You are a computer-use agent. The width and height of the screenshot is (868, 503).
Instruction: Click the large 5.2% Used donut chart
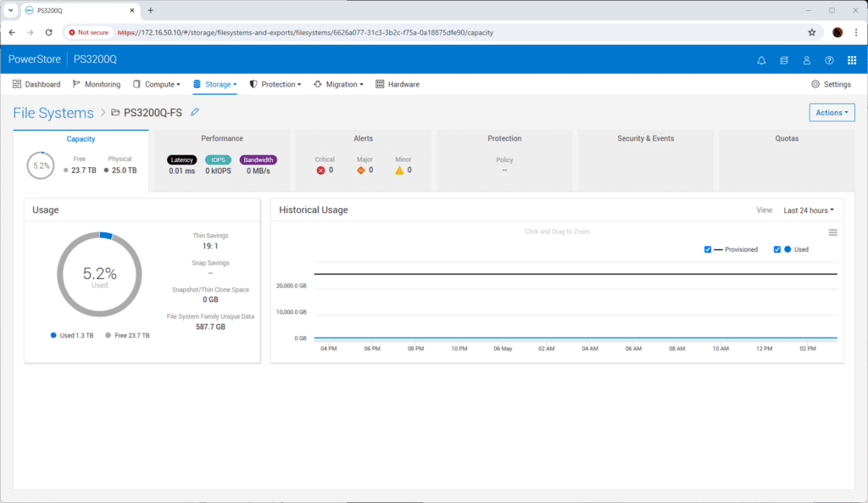click(x=100, y=275)
